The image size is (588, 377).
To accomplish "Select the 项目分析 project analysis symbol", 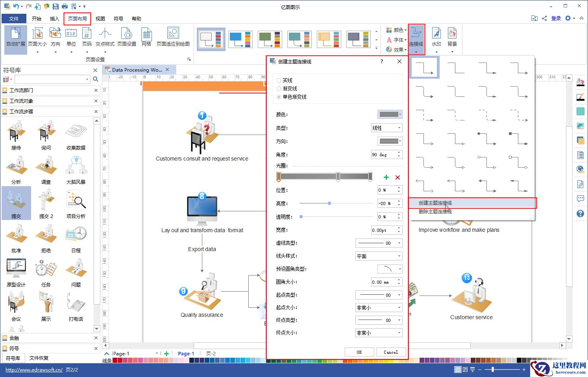I will pos(76,204).
